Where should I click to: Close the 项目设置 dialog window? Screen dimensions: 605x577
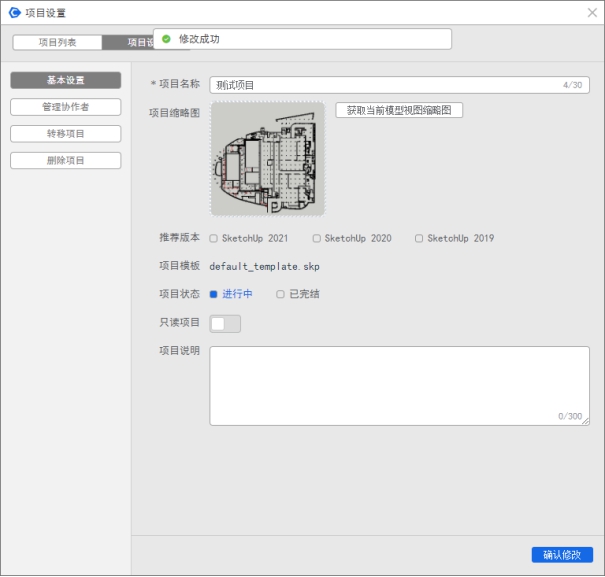591,13
